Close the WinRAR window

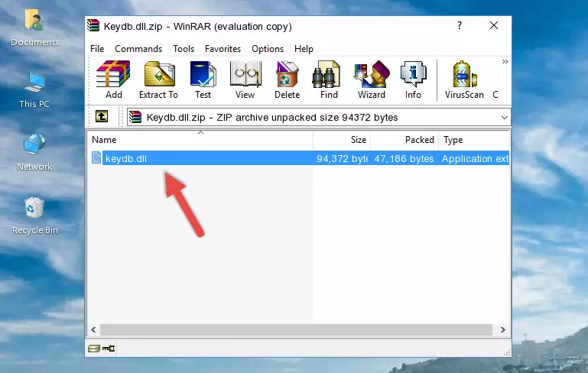(494, 25)
